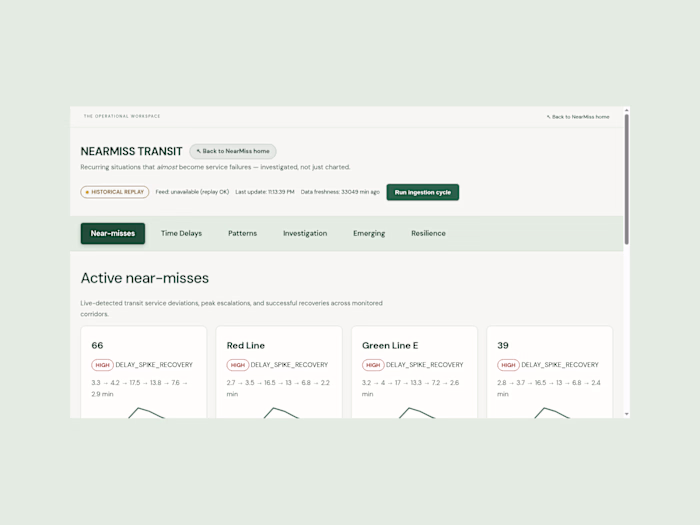Open the route 39 near-miss card
This screenshot has width=700, height=525.
click(x=550, y=372)
